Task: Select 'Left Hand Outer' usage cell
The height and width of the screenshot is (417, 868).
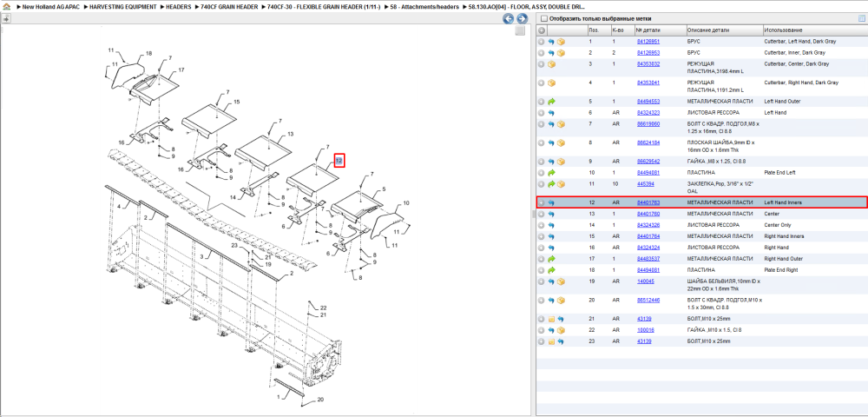Action: [x=782, y=102]
